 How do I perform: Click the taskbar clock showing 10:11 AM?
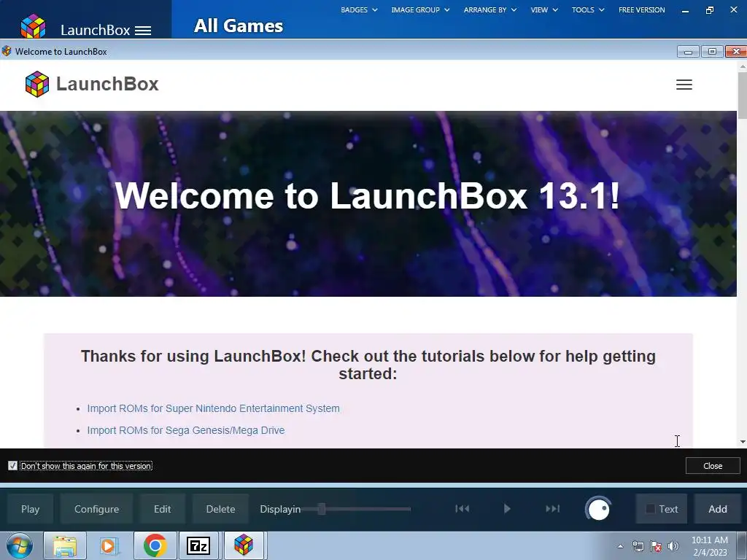(x=709, y=546)
